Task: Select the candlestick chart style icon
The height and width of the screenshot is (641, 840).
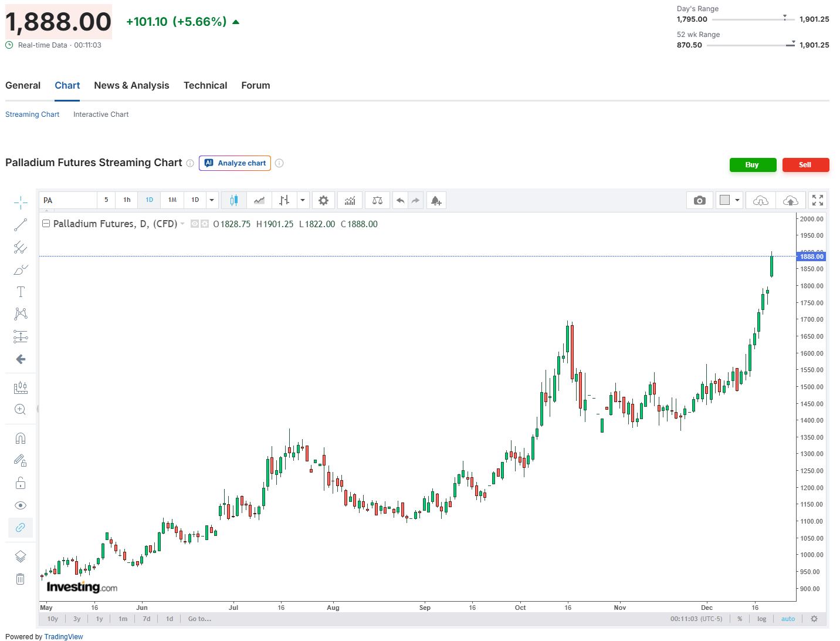Action: click(234, 200)
